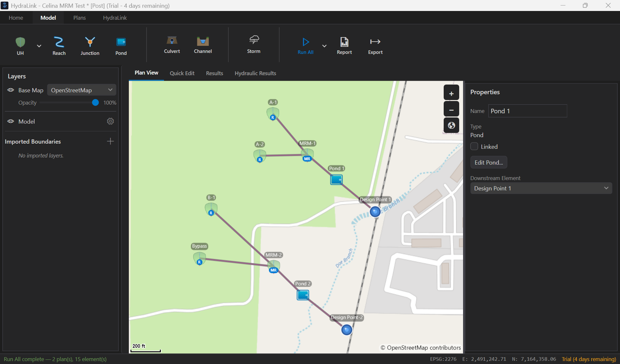
Task: Click Run All to execute the model
Action: click(x=305, y=46)
